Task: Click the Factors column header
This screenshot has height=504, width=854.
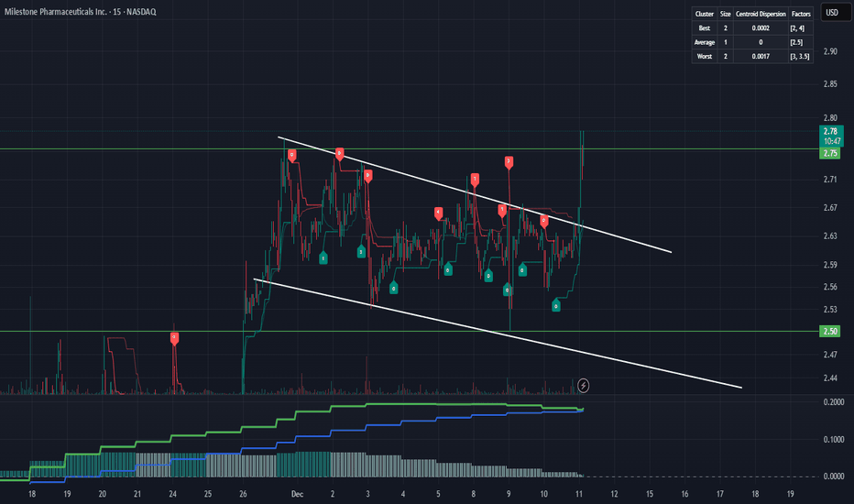Action: (801, 14)
